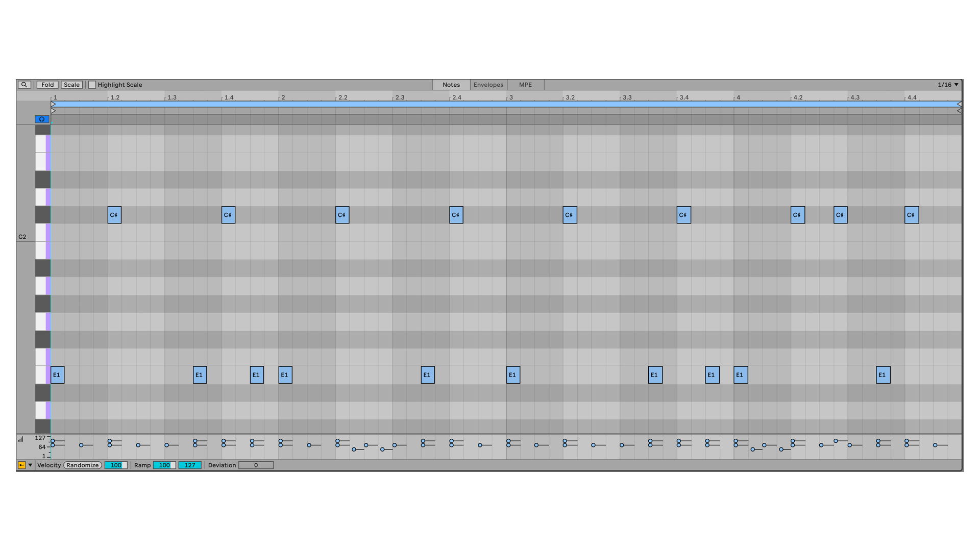Click the velocity marker at beat 3.3
980x551 pixels.
[622, 445]
